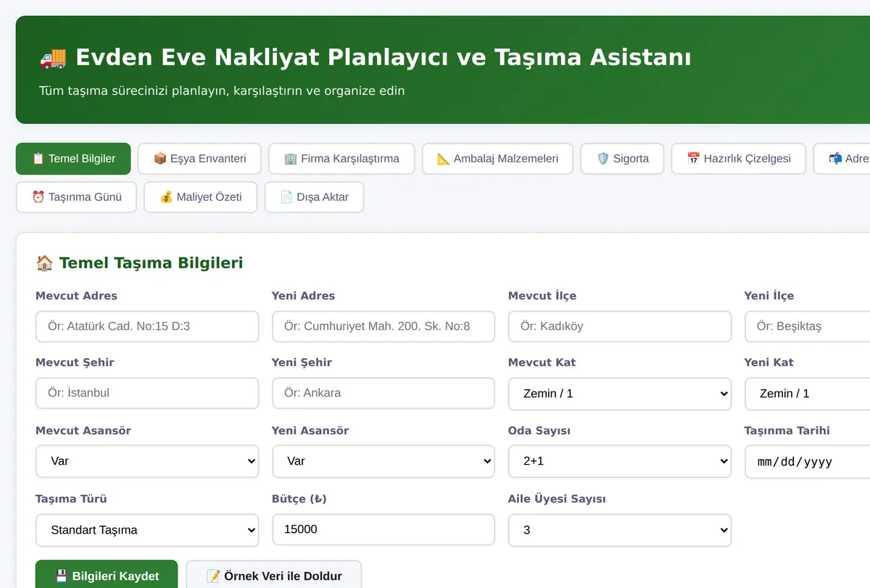
Task: Click the floppy disk icon on Bilgileri Kaydet
Action: click(62, 576)
